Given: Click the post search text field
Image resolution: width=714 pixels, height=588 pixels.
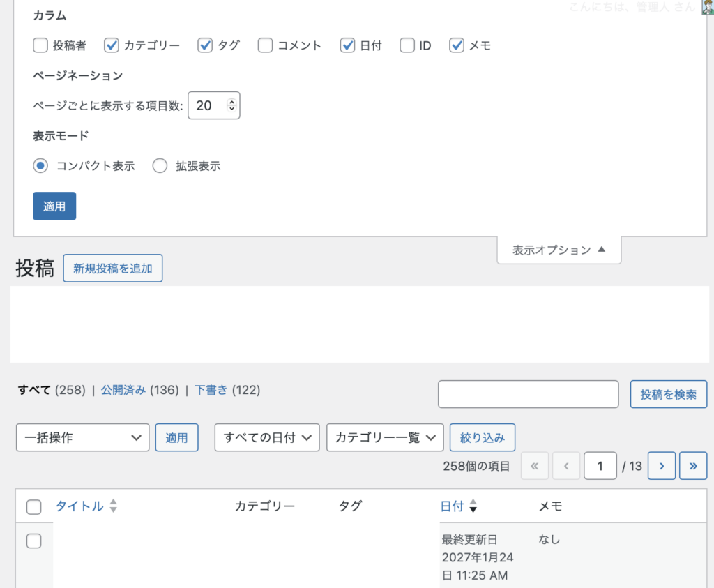Looking at the screenshot, I should click(x=528, y=394).
